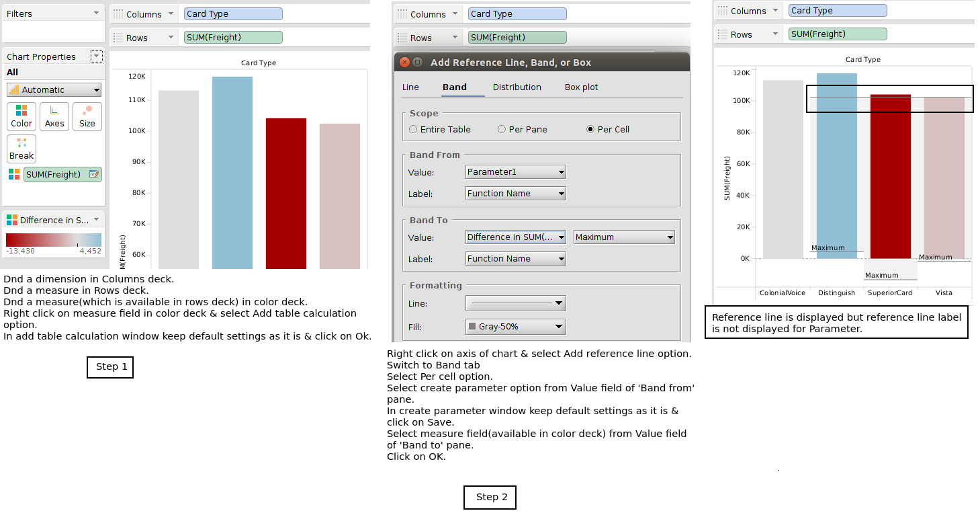
Task: Click blue bar in left screenshot chart
Action: (232, 173)
